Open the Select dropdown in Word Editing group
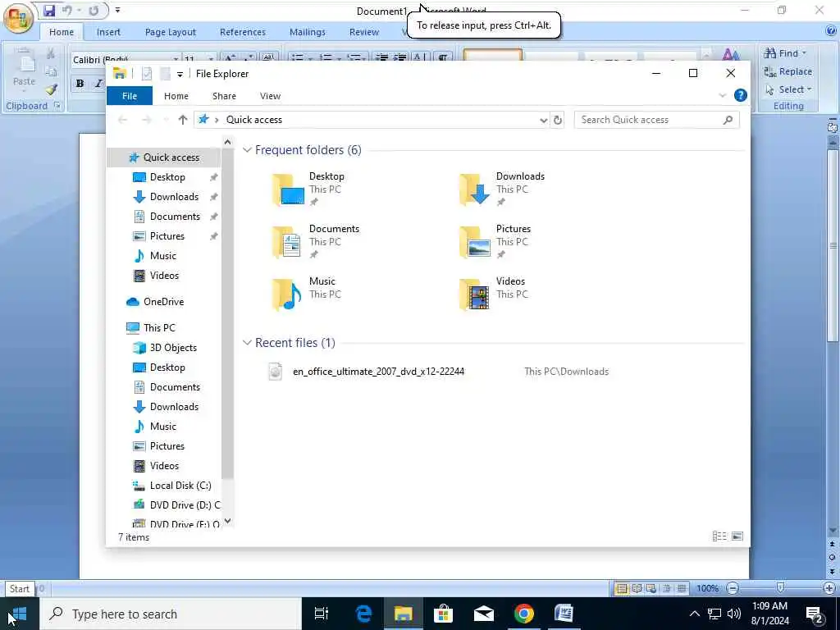 (788, 89)
